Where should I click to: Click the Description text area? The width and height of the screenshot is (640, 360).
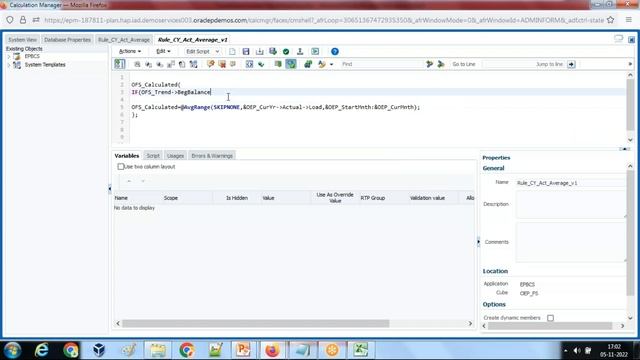click(571, 204)
